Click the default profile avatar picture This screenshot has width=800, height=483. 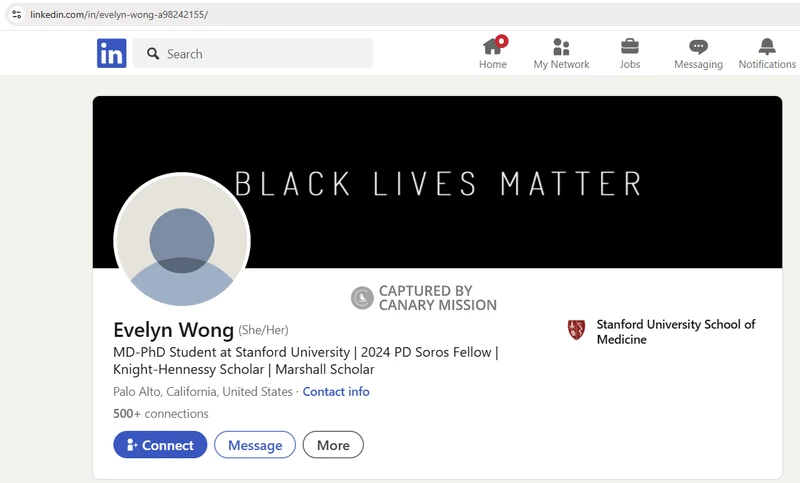182,240
